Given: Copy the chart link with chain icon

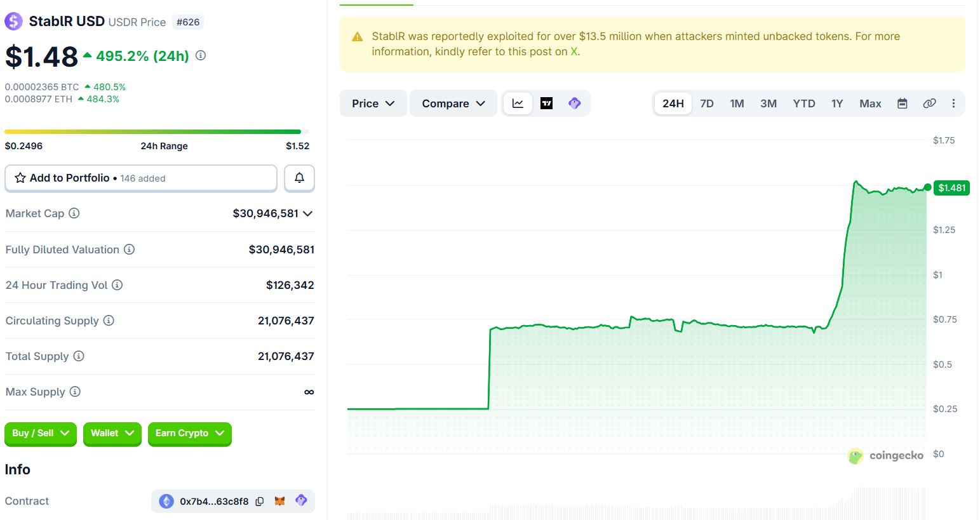Looking at the screenshot, I should pos(929,103).
